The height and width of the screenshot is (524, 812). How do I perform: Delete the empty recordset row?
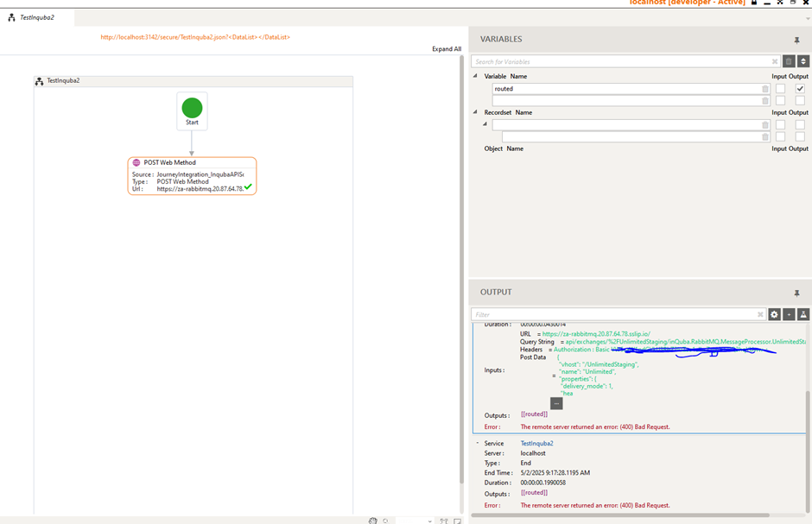[764, 124]
